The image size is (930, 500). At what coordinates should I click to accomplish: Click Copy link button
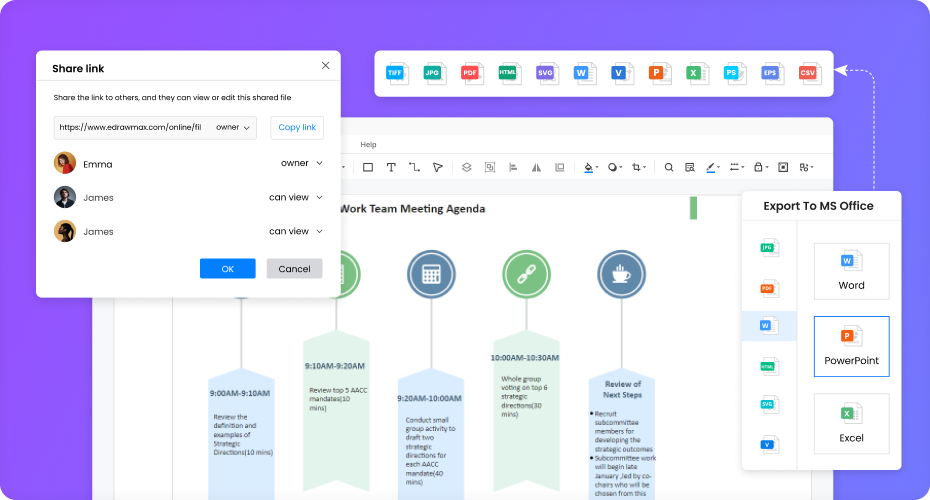click(297, 128)
